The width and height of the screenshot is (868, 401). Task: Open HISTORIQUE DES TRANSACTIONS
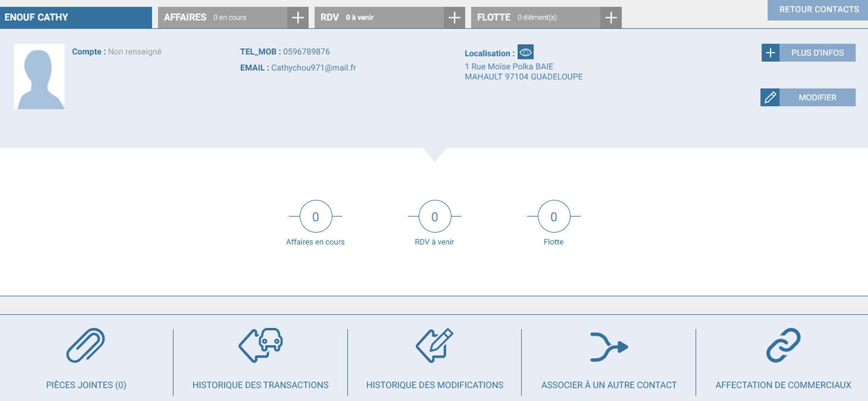point(260,385)
